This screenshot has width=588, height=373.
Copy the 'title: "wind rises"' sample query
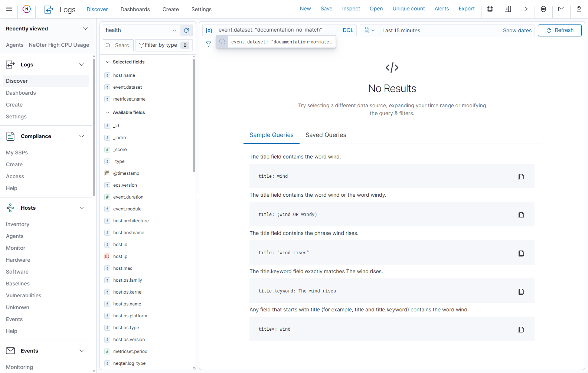pyautogui.click(x=521, y=253)
